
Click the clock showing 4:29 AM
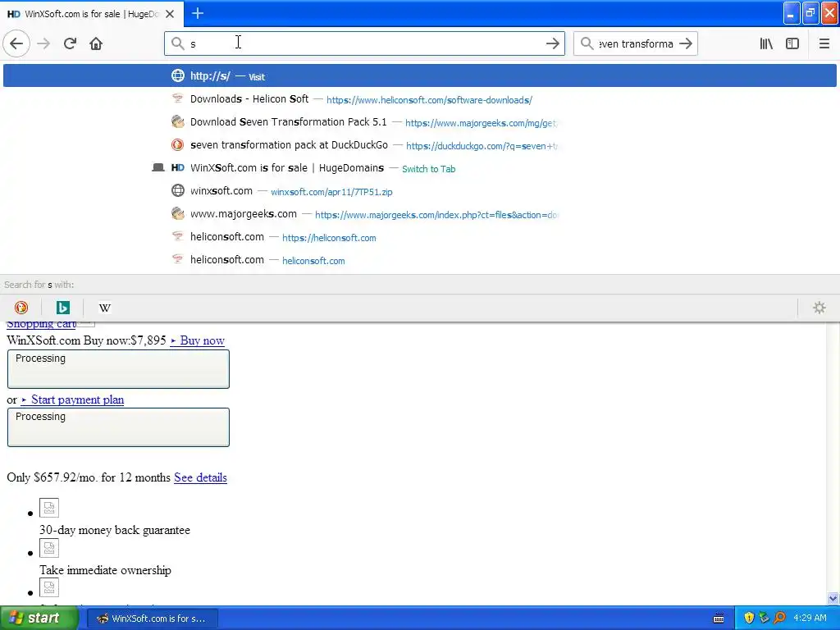(x=810, y=618)
